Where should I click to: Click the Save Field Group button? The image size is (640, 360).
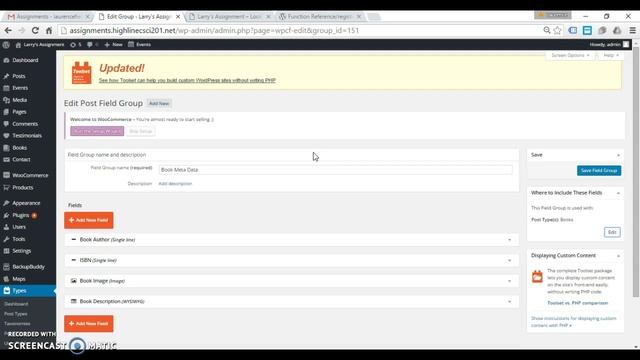pos(599,171)
